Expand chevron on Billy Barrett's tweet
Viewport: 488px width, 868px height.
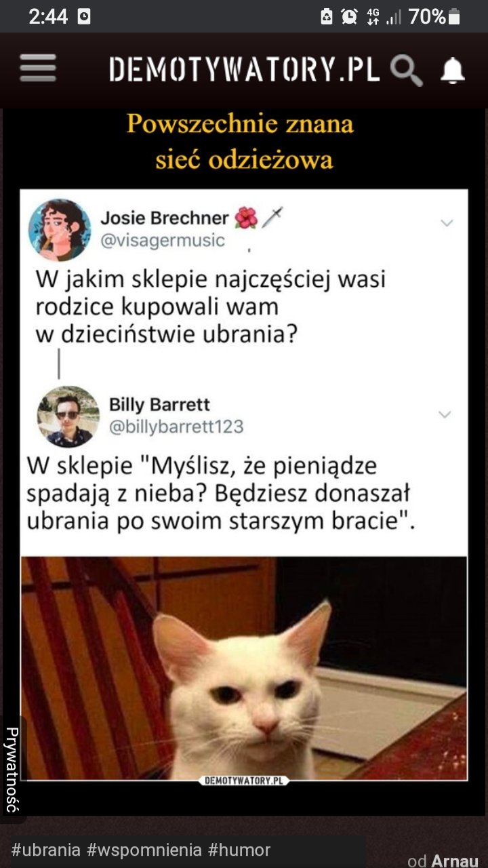coord(445,414)
